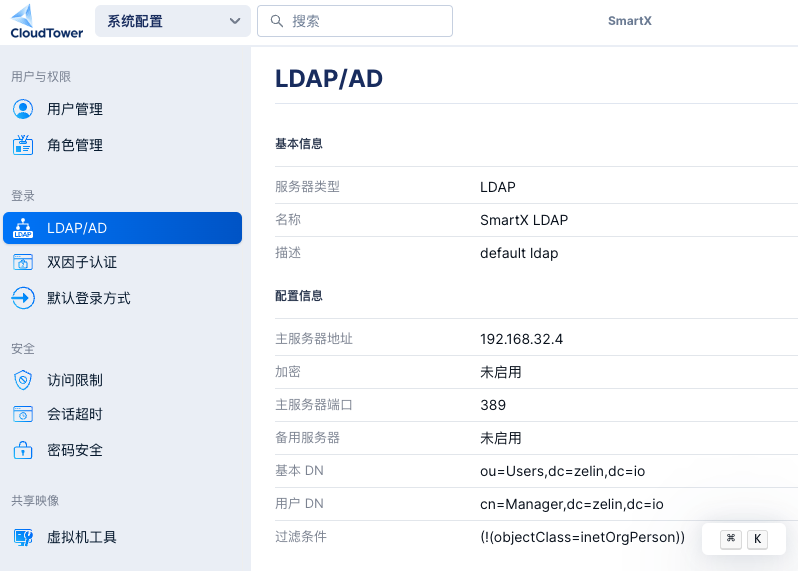
Task: Click the 用户 DN label
Action: tap(299, 504)
